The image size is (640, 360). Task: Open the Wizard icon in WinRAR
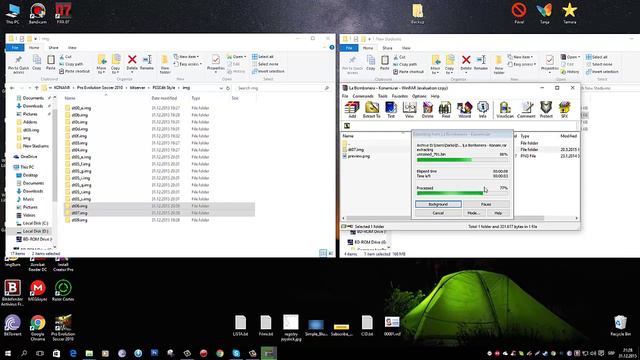(x=464, y=110)
